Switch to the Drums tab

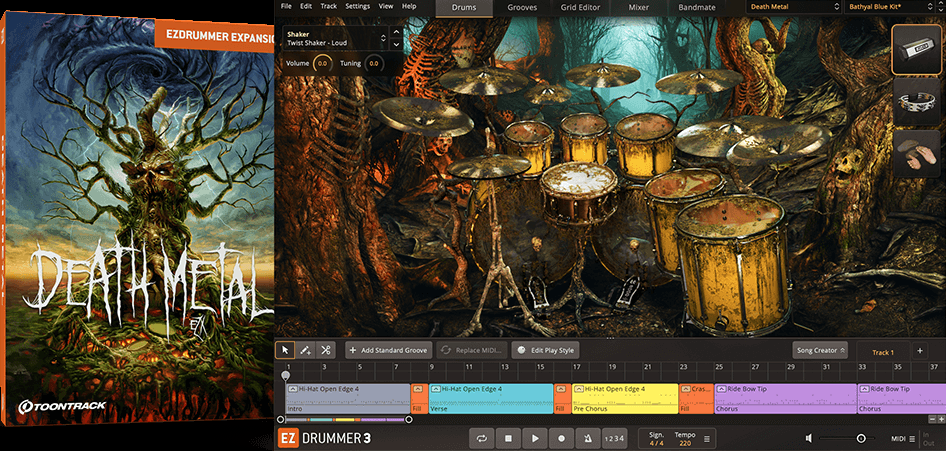coord(464,8)
